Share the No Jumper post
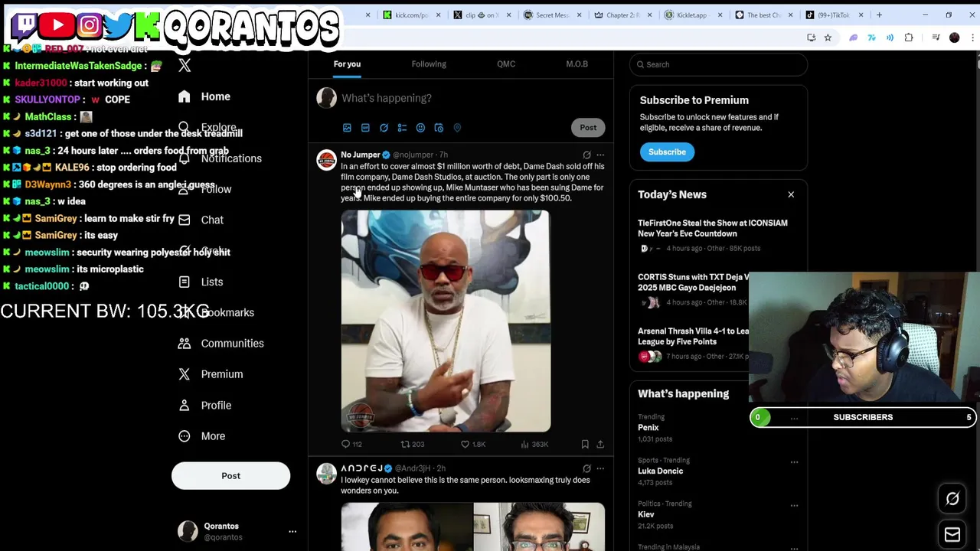Image resolution: width=980 pixels, height=551 pixels. [600, 444]
